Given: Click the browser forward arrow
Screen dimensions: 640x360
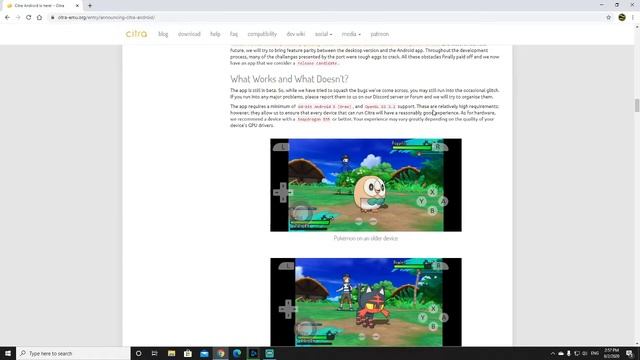Looking at the screenshot, I should [x=18, y=18].
